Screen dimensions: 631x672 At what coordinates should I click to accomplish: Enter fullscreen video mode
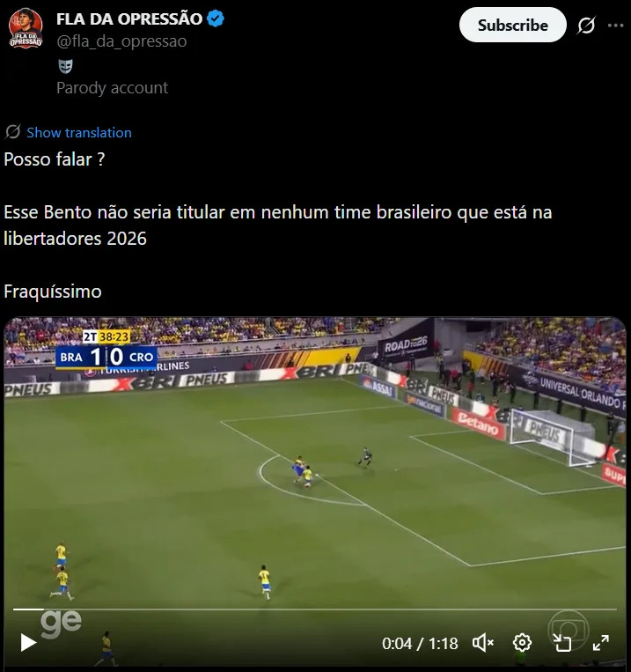(600, 643)
